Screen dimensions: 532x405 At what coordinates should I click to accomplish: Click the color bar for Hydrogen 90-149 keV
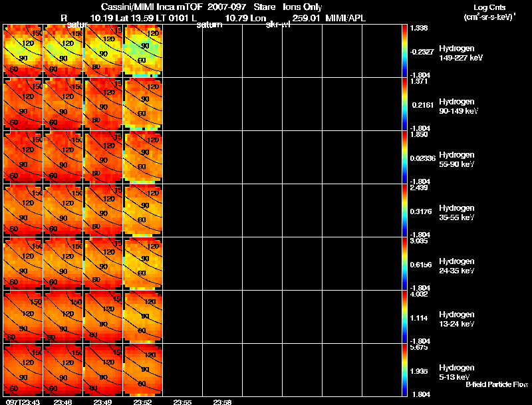coord(404,104)
